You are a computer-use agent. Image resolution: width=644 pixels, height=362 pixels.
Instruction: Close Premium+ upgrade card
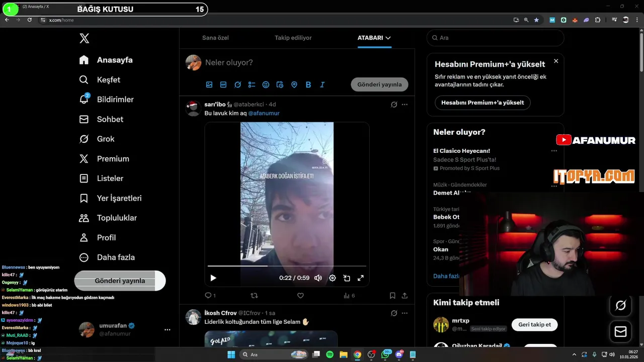(556, 61)
